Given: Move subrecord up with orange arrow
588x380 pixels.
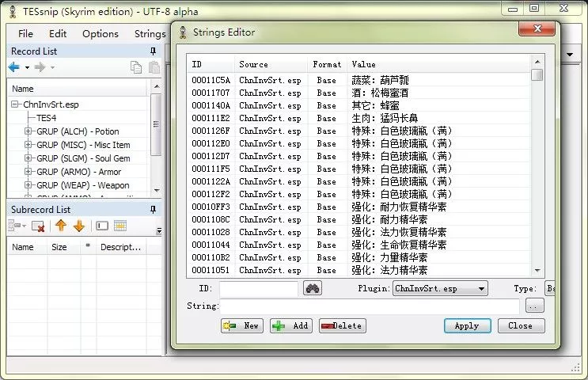Looking at the screenshot, I should pyautogui.click(x=61, y=226).
